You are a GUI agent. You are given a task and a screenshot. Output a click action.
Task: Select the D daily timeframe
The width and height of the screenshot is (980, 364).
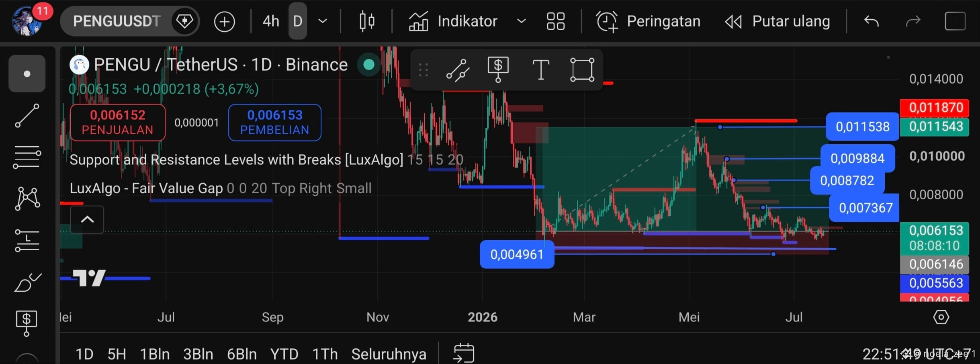pos(298,21)
